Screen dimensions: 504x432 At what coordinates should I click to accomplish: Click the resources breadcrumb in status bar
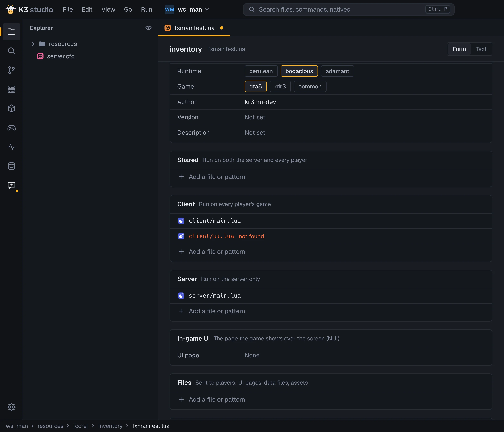(50, 426)
